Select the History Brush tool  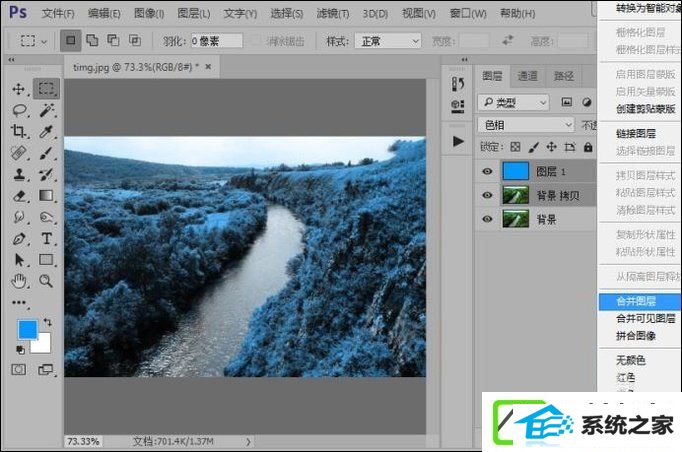pyautogui.click(x=47, y=174)
